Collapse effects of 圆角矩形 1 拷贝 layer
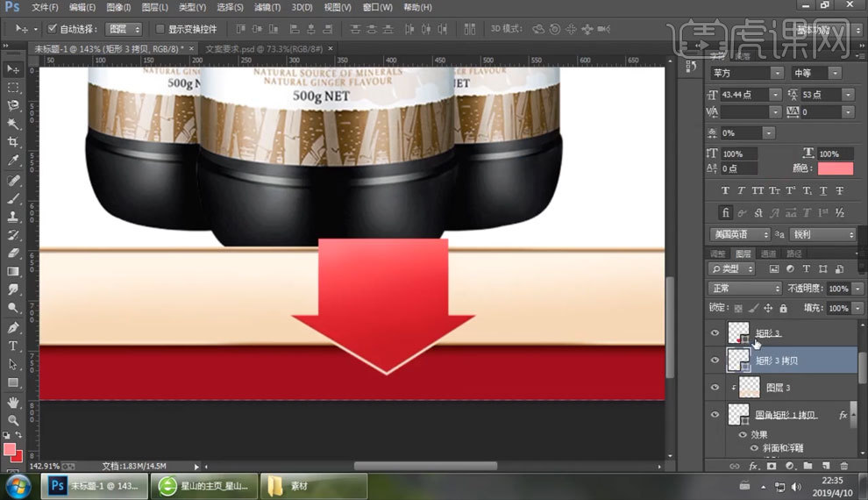The width and height of the screenshot is (868, 500). click(853, 414)
